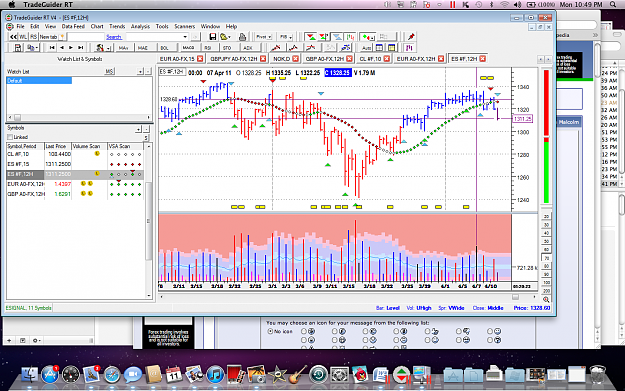Click the save disk icon in toolbar
Screen dimensions: 625x391
tap(212, 37)
